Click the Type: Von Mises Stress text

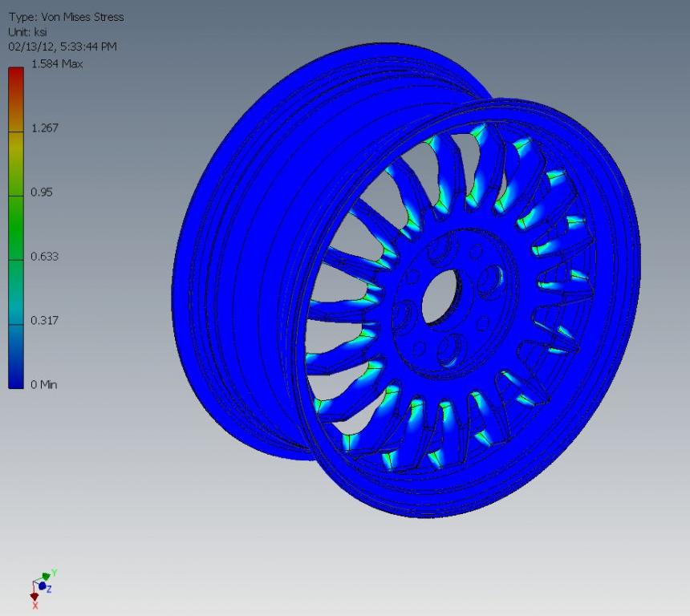click(x=66, y=17)
